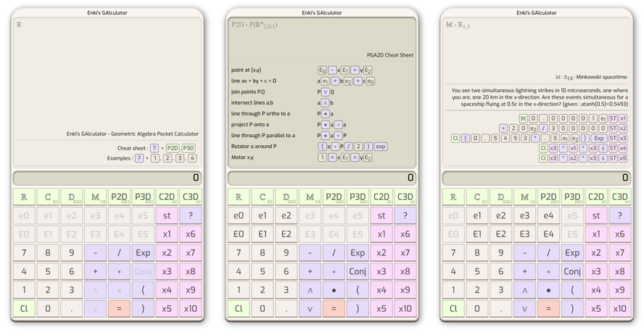Tap the minus operator in left calculator
Screen dimensions: 644x336
pyautogui.click(x=95, y=253)
